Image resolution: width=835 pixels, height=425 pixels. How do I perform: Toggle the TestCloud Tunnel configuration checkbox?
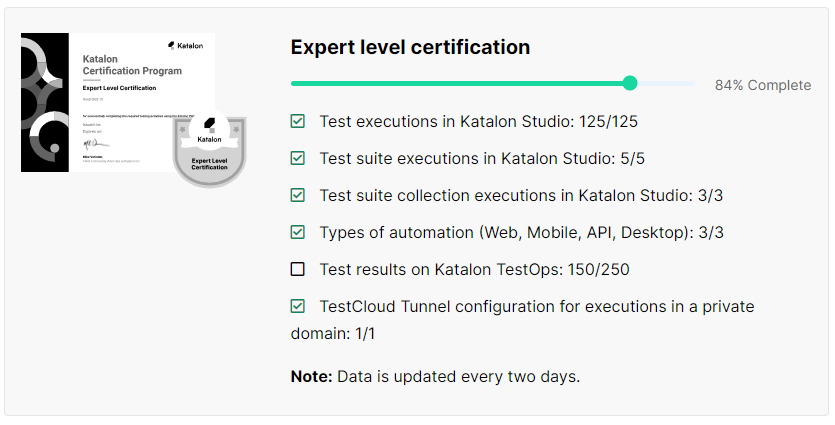coord(298,306)
